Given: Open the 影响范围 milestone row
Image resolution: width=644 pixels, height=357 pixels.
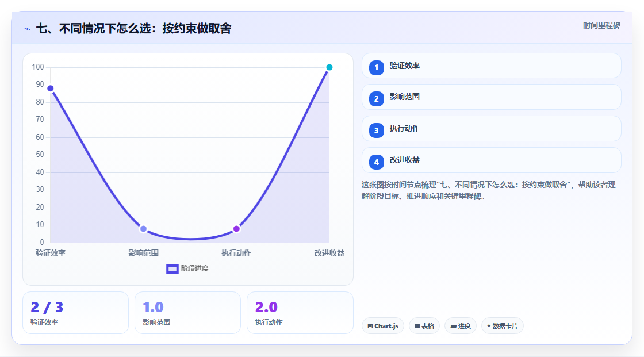Looking at the screenshot, I should click(x=491, y=97).
